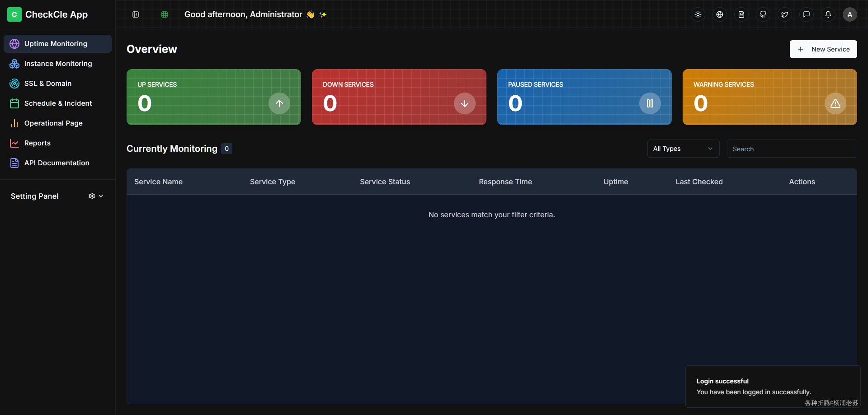Click the down arrow icon on Down Services card
This screenshot has width=868, height=415.
click(x=465, y=103)
